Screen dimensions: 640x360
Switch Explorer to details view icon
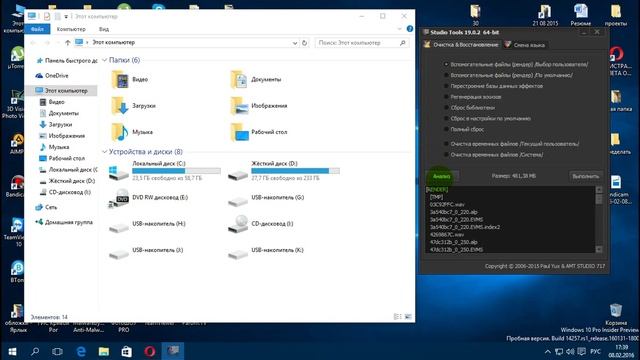(397, 316)
